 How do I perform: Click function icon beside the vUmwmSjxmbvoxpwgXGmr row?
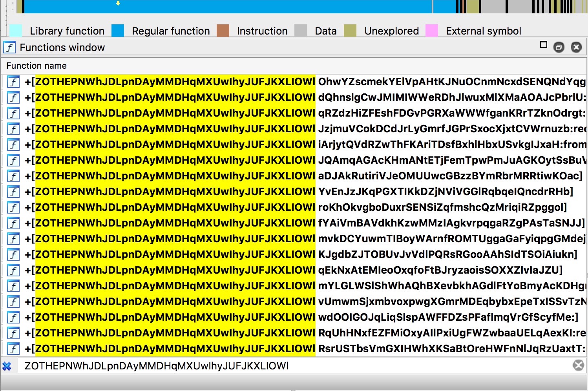14,301
